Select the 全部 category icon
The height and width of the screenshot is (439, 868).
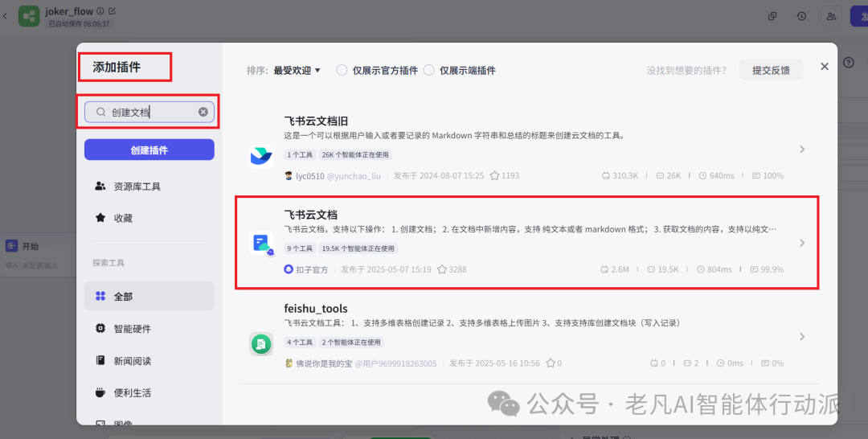click(100, 296)
